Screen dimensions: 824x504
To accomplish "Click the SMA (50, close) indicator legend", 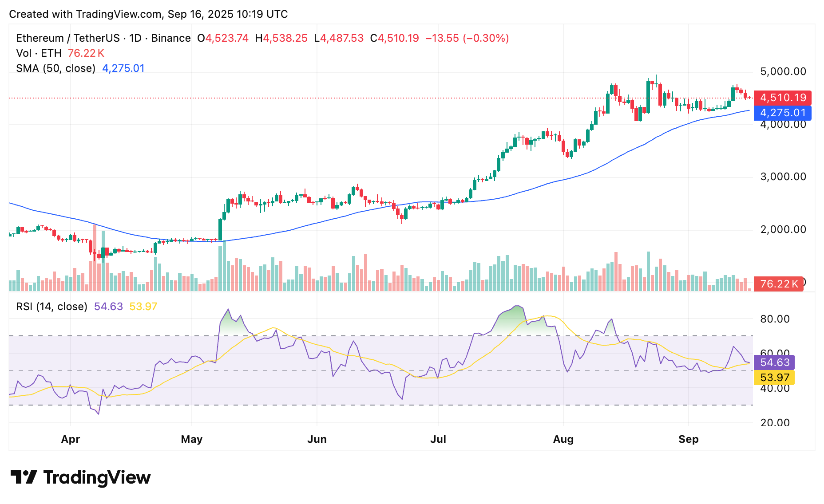I will coord(55,68).
